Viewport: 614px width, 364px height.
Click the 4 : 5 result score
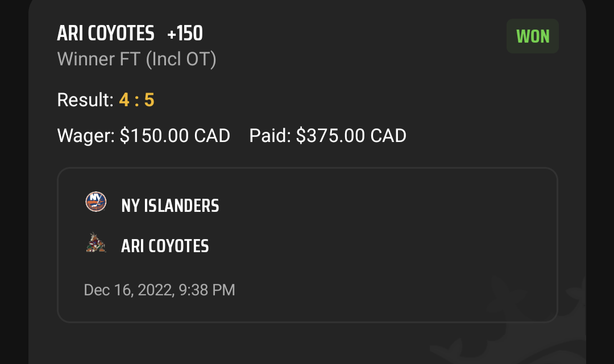(136, 100)
